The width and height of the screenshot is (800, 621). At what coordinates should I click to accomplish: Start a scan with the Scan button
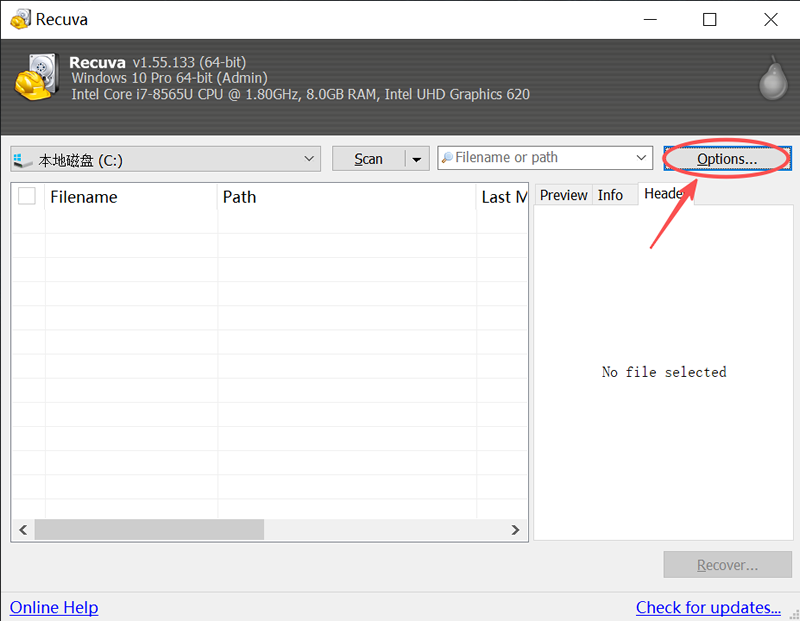tap(368, 159)
